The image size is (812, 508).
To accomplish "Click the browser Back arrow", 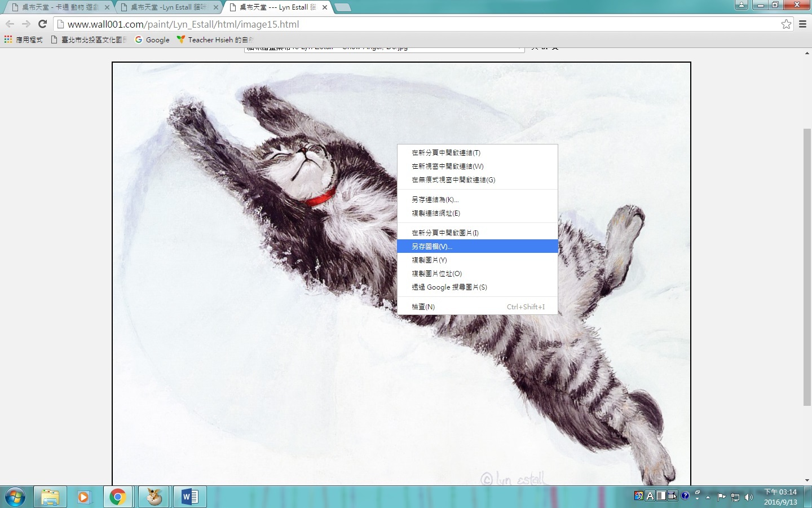I will [x=10, y=24].
